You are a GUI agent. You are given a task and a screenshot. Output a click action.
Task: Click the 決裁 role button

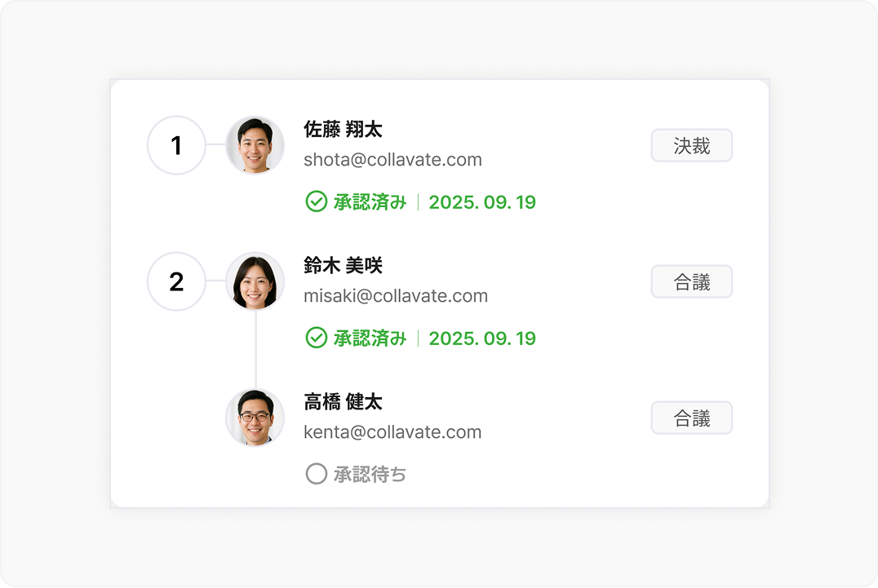pyautogui.click(x=691, y=145)
